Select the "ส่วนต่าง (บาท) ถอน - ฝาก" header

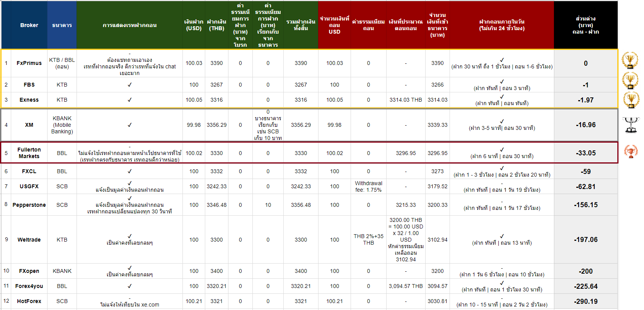[x=586, y=25]
